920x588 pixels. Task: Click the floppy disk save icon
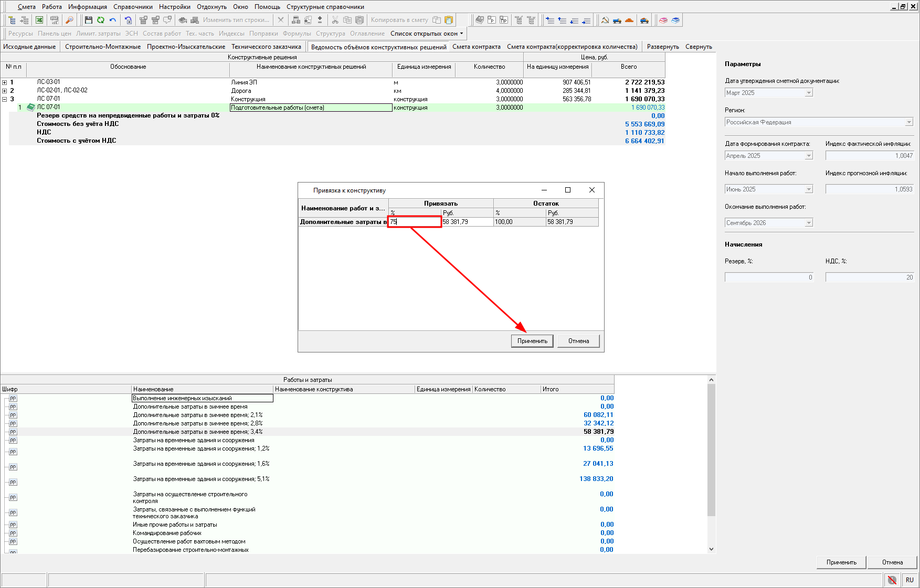point(88,20)
